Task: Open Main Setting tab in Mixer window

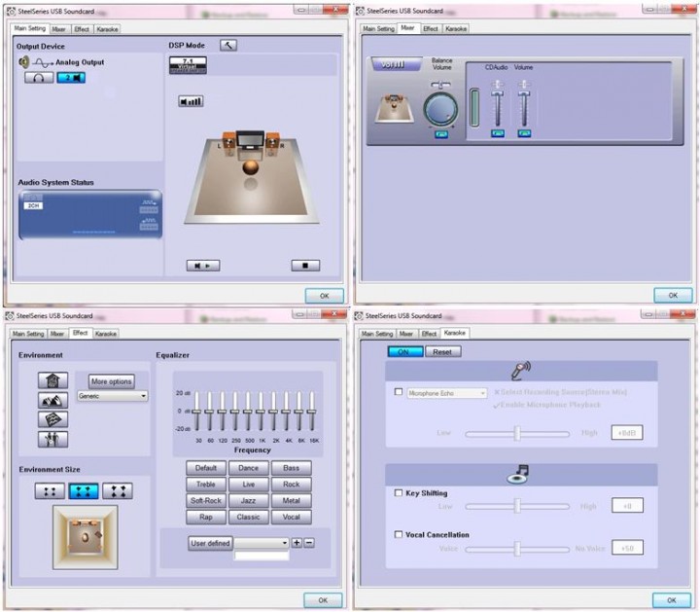Action: pyautogui.click(x=378, y=28)
